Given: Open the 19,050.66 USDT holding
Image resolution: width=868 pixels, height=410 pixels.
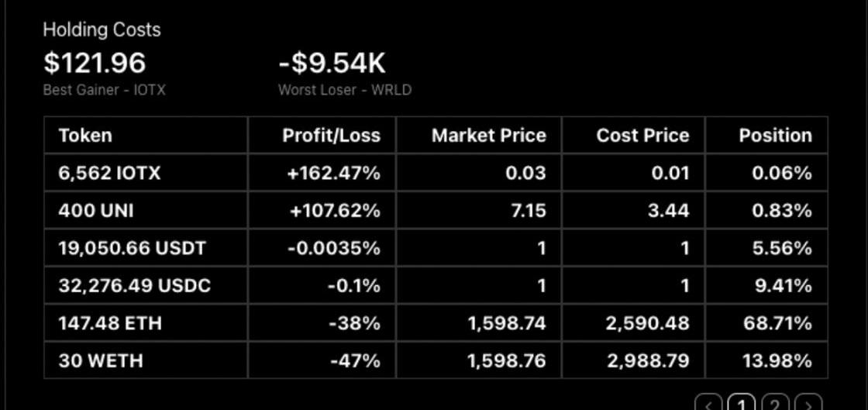Looking at the screenshot, I should coord(132,248).
